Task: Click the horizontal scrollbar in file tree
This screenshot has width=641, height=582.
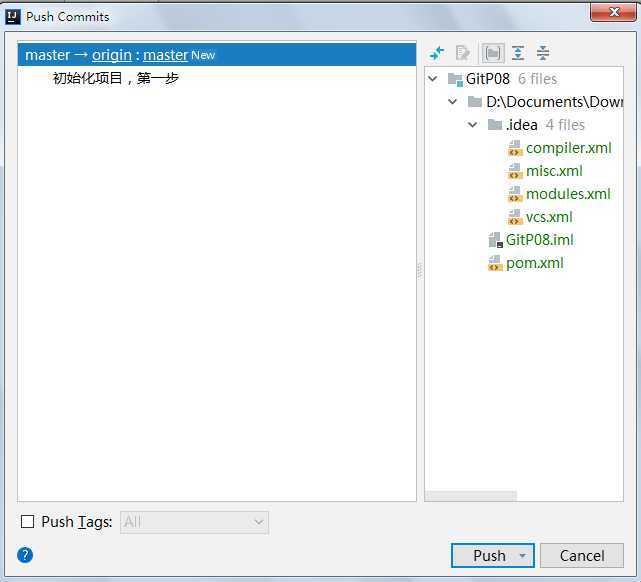Action: [471, 496]
